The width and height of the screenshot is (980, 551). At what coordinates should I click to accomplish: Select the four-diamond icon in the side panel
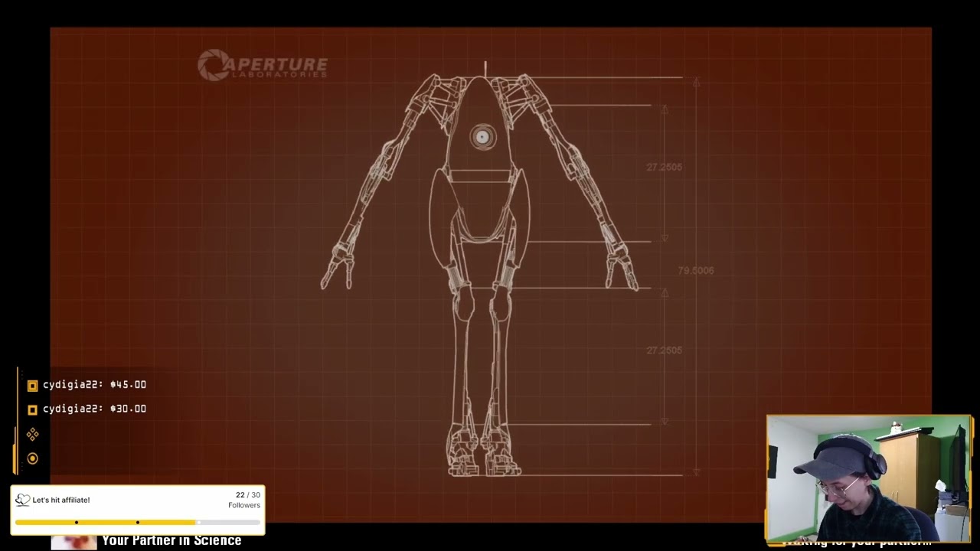pos(32,434)
